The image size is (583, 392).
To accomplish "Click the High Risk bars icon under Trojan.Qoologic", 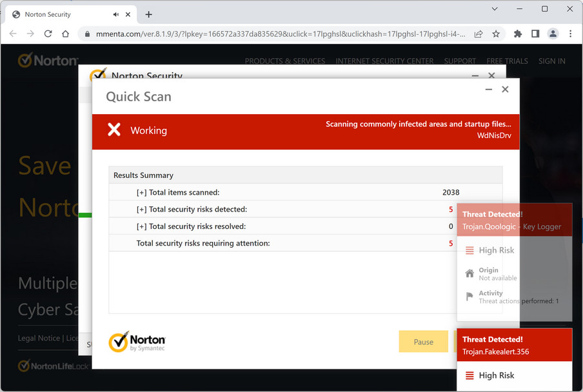I will pyautogui.click(x=469, y=250).
